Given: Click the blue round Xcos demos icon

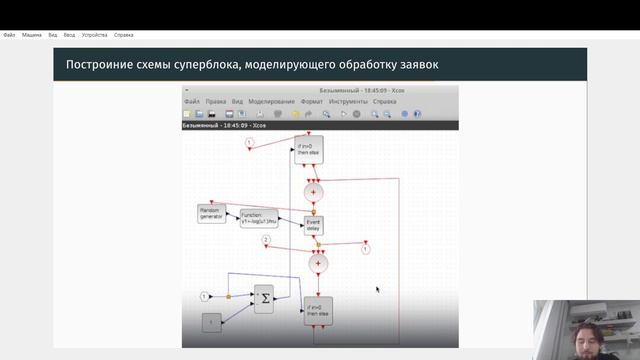Looking at the screenshot, I should (x=404, y=114).
